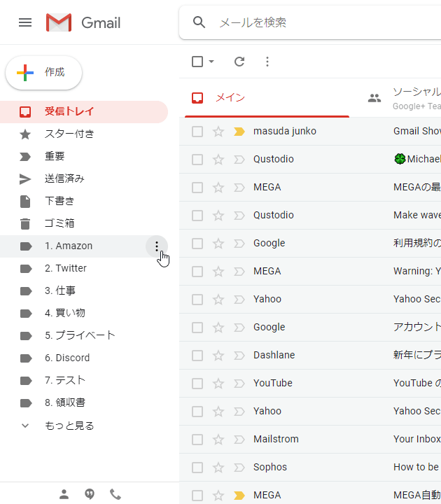The width and height of the screenshot is (441, 504).
Task: Star the Make wave Qustodio email
Action: point(218,216)
